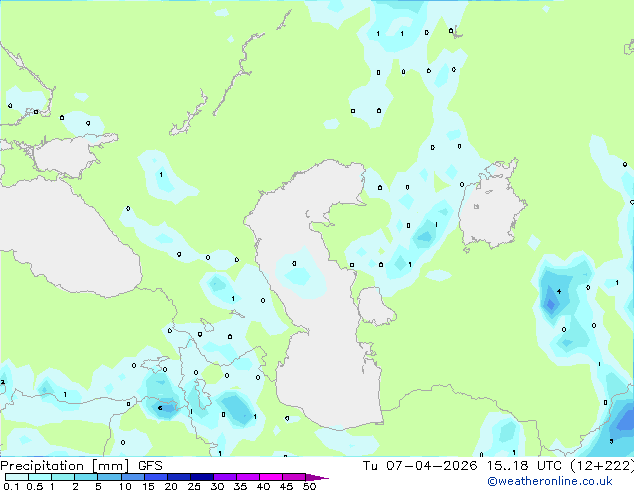The image size is (634, 490).
Task: Select the 30–35 mm purple legend swatch
Action: pos(224,477)
